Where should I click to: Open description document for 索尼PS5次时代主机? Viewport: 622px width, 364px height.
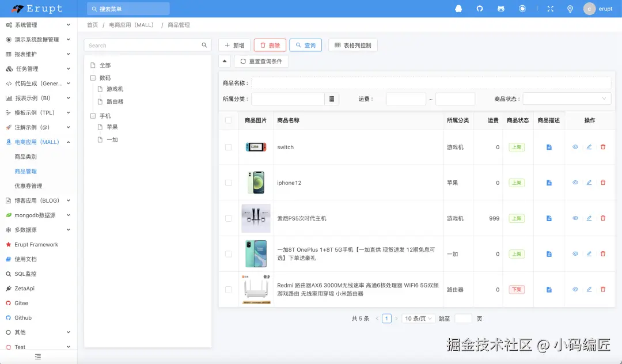pos(549,218)
